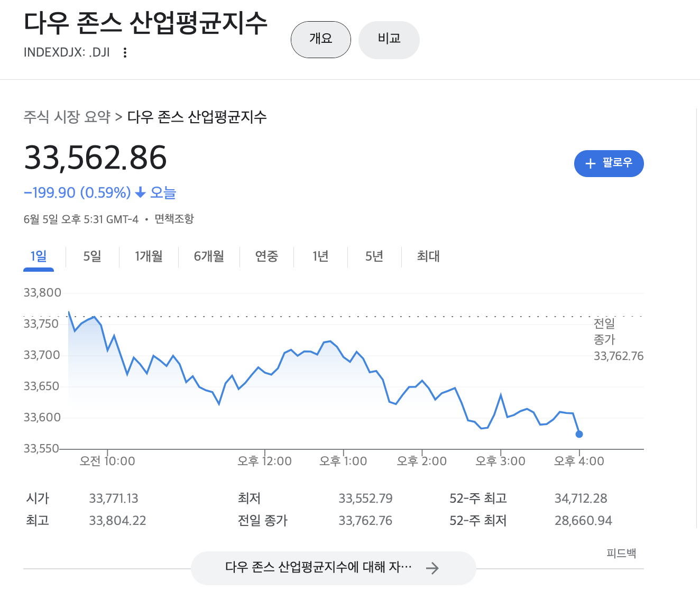Select the 비교 button
700x591 pixels.
[x=389, y=39]
